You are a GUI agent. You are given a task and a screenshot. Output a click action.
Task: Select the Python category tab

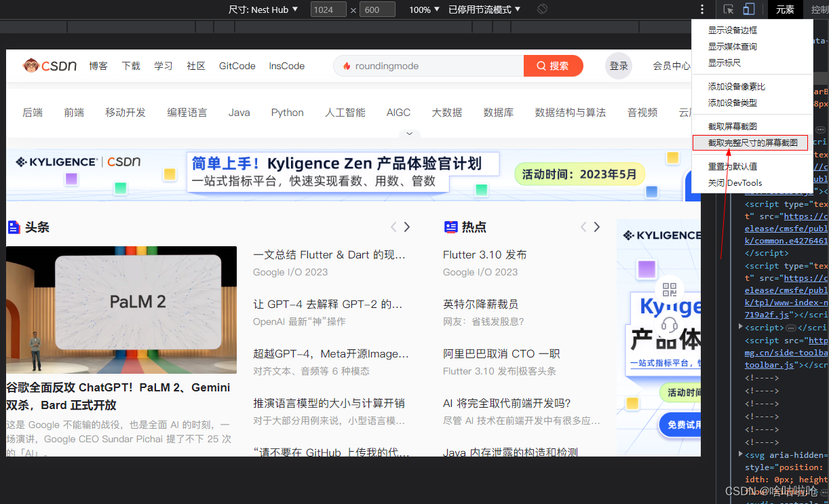(x=288, y=113)
